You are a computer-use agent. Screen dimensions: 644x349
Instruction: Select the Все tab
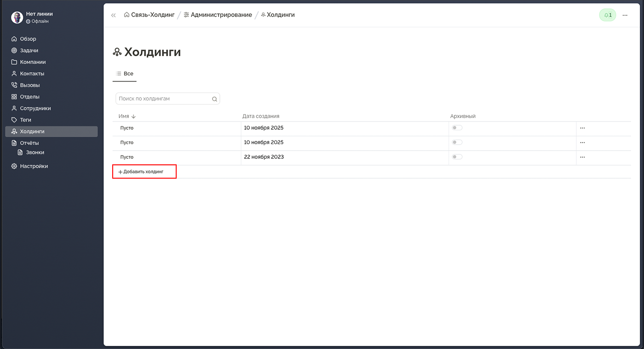[x=125, y=74]
